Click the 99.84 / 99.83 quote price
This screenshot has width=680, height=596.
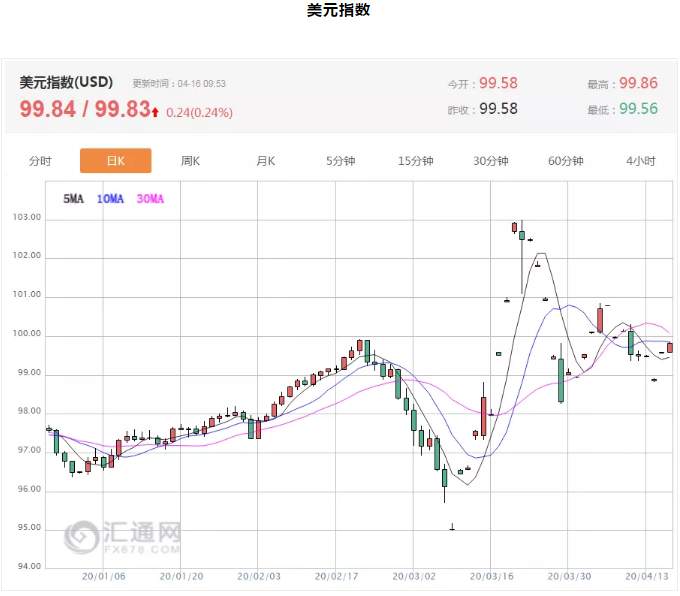click(x=85, y=108)
